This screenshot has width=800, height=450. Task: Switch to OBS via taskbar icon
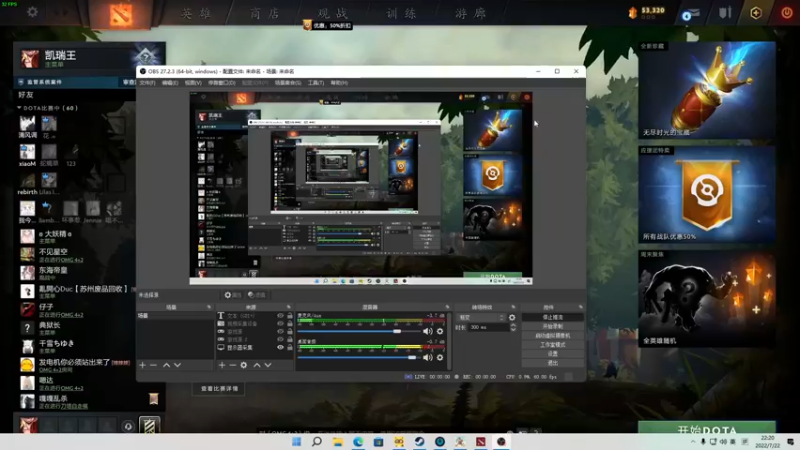coord(501,442)
